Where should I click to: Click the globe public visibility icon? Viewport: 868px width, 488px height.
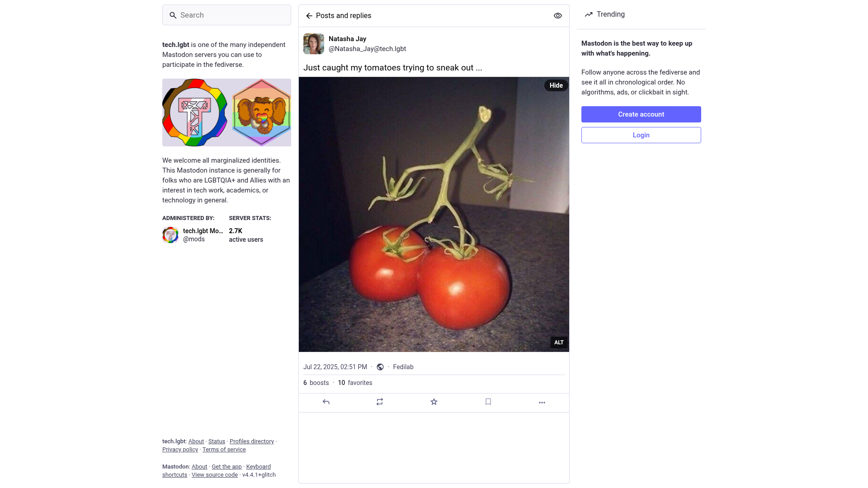pyautogui.click(x=380, y=367)
